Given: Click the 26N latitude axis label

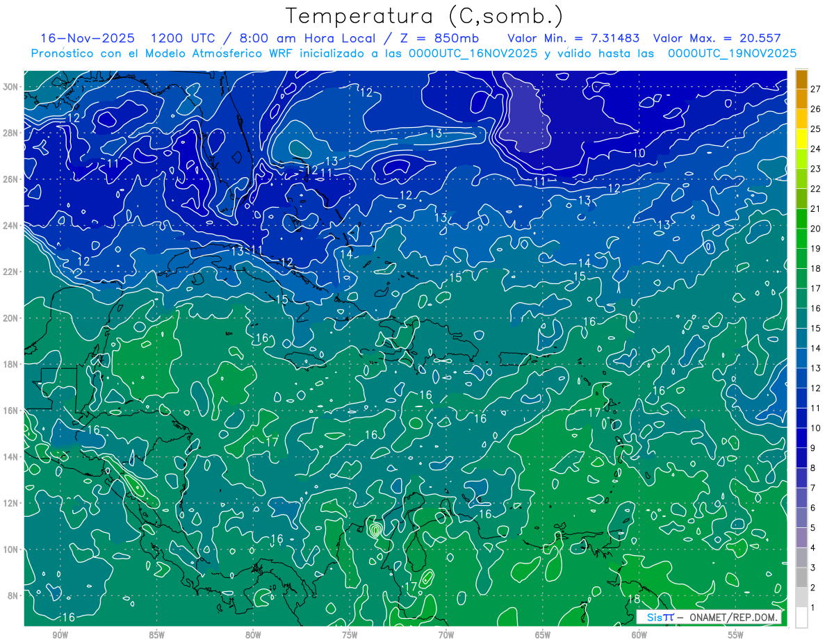Looking at the screenshot, I should 10,179.
